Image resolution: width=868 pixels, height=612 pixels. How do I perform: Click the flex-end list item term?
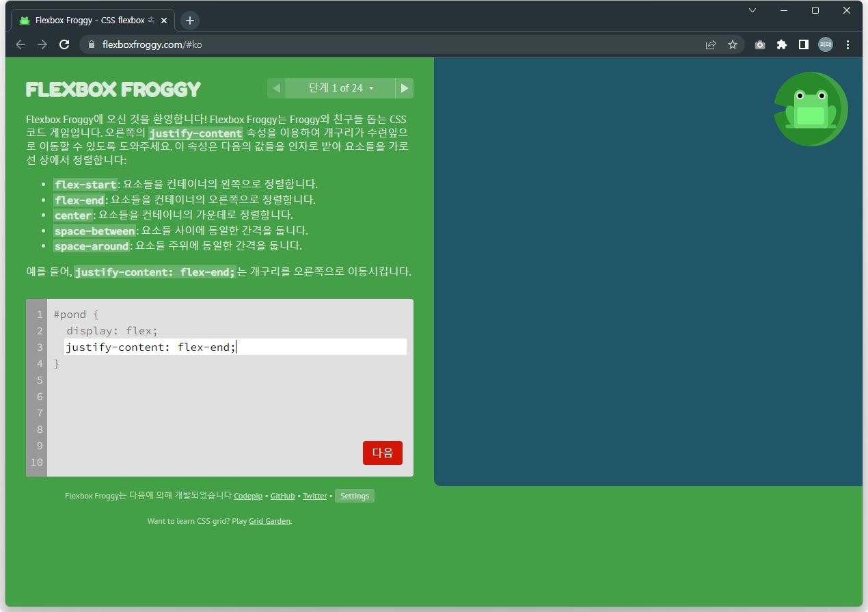pyautogui.click(x=80, y=200)
